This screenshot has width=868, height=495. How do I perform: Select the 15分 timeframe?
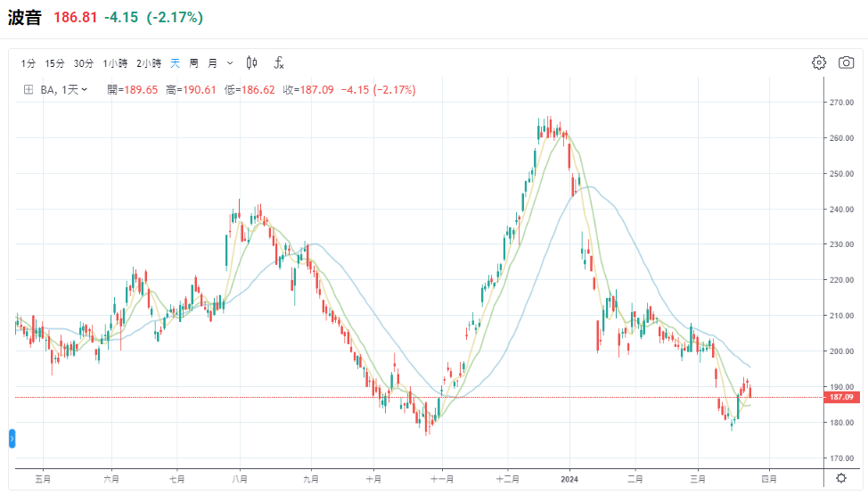[54, 63]
